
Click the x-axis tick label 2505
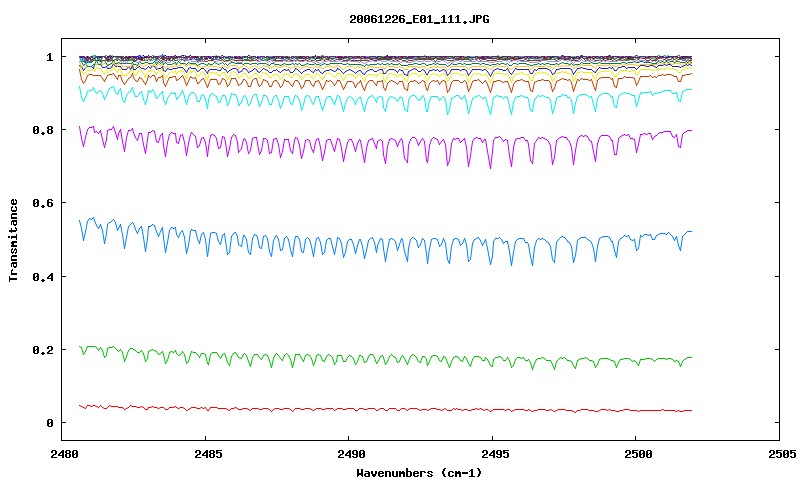coord(782,454)
